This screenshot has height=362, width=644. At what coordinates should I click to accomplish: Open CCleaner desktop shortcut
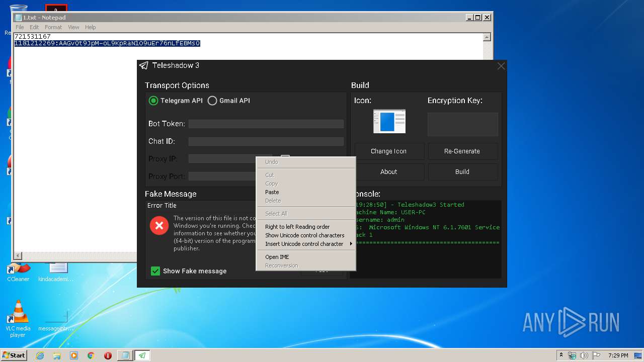pyautogui.click(x=18, y=271)
